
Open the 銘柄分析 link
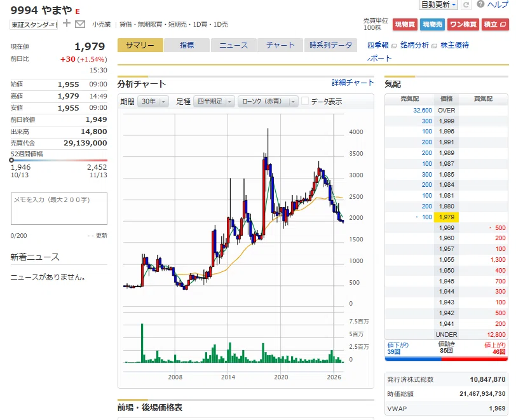414,45
